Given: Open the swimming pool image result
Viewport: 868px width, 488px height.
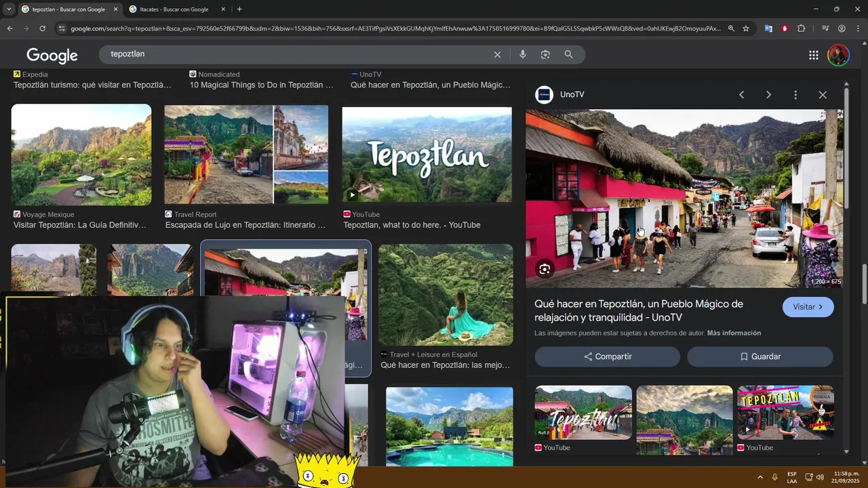Looking at the screenshot, I should pos(450,426).
